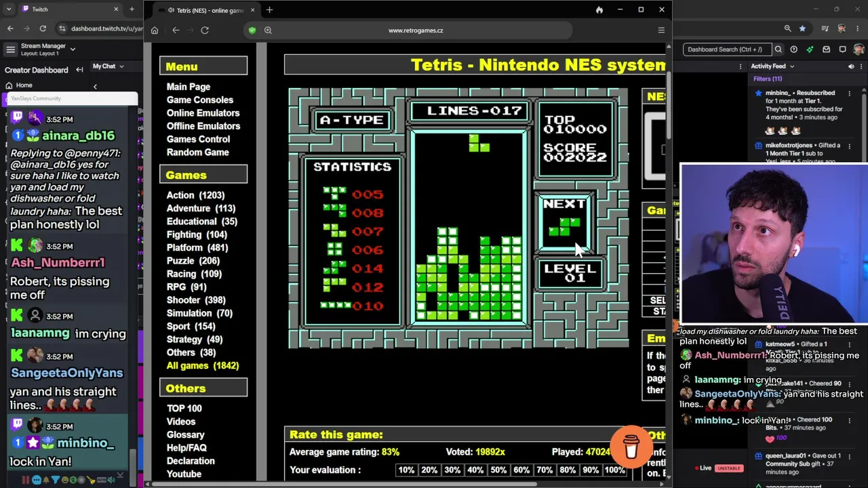Collapse the Creator Dashboard sidebar

(x=79, y=70)
